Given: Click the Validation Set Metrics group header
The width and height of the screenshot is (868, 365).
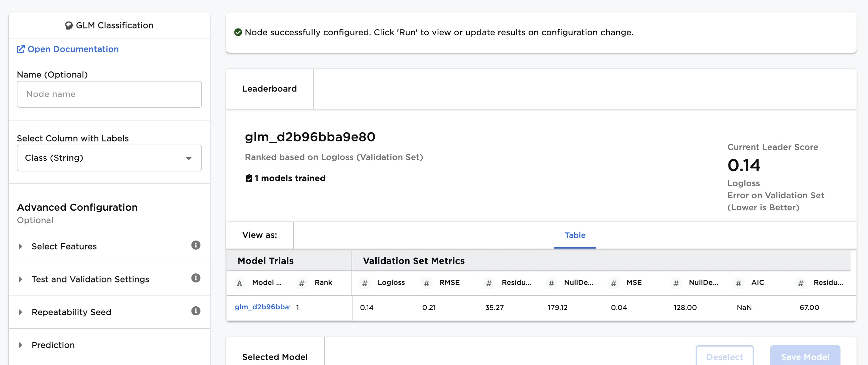Looking at the screenshot, I should pyautogui.click(x=414, y=261).
